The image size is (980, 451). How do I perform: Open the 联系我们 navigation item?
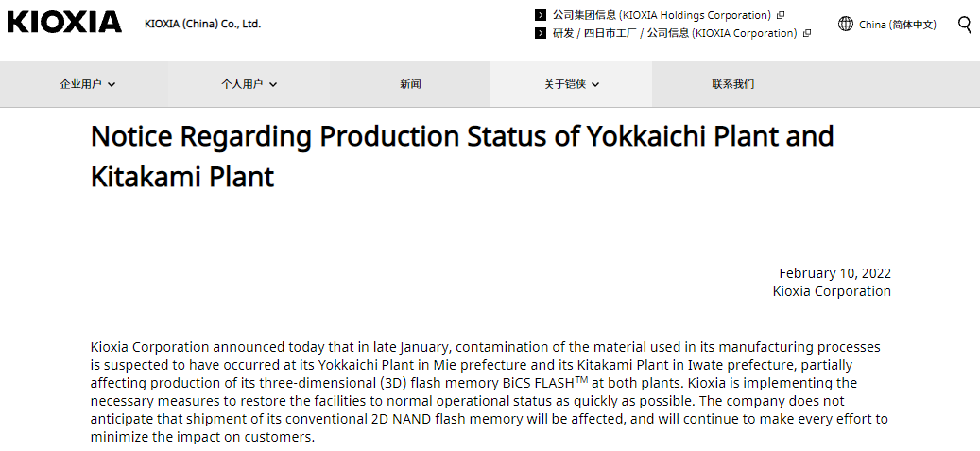pos(732,84)
